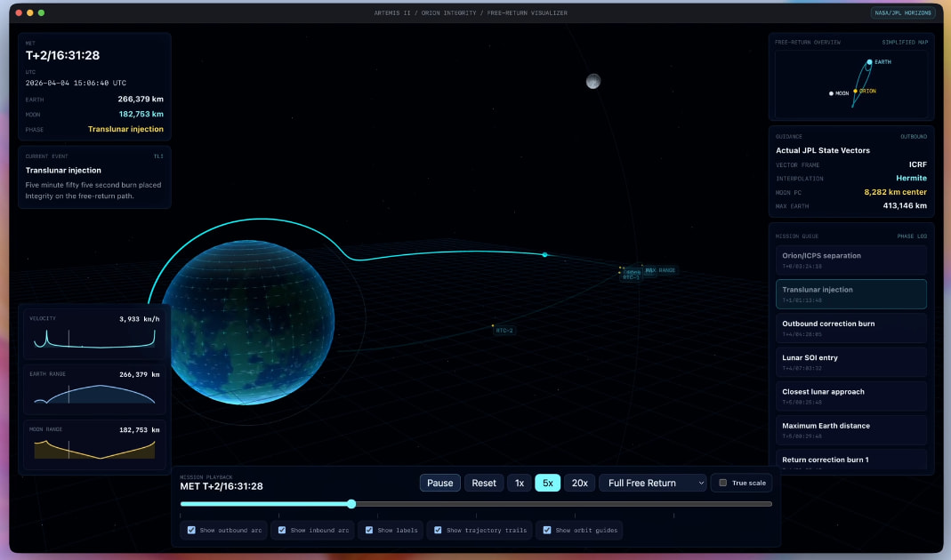Click the Earth Range chart
Image resolution: width=951 pixels, height=560 pixels.
94,394
